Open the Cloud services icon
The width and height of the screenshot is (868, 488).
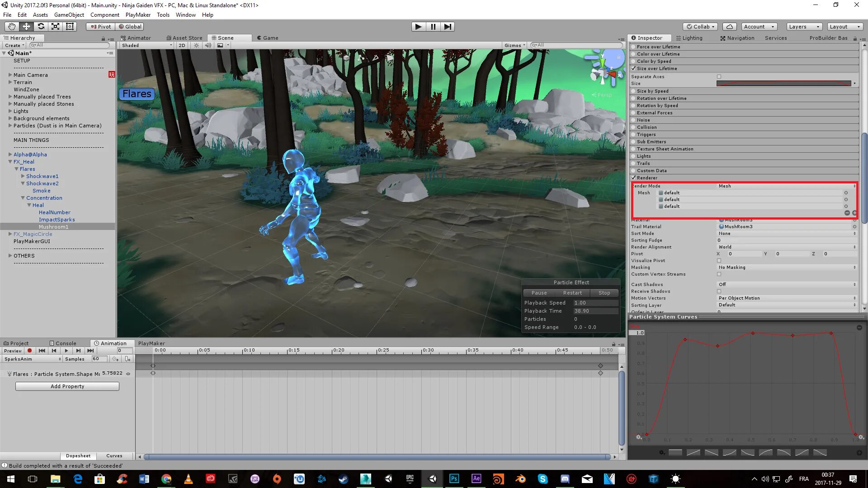[730, 27]
